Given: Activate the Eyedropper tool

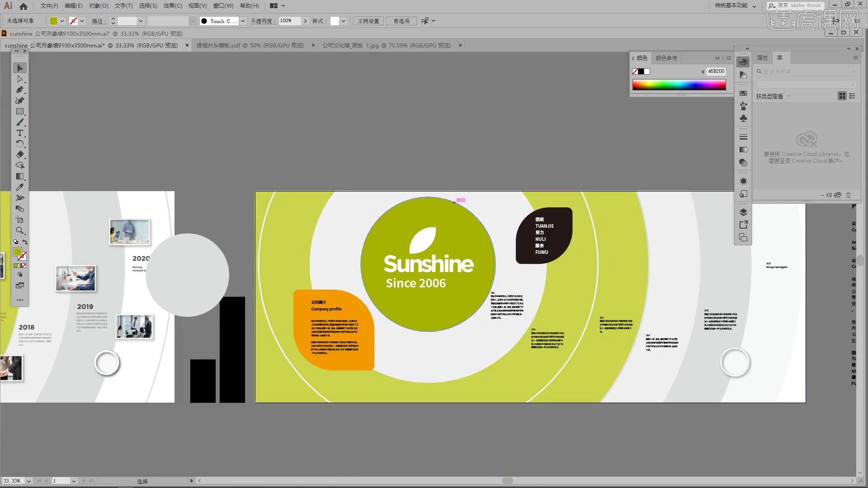Looking at the screenshot, I should [x=20, y=187].
